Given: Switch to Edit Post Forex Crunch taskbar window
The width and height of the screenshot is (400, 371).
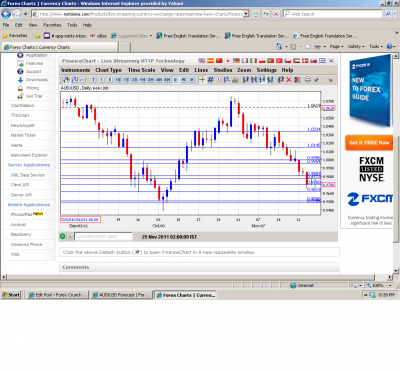Looking at the screenshot, I should coord(58,295).
